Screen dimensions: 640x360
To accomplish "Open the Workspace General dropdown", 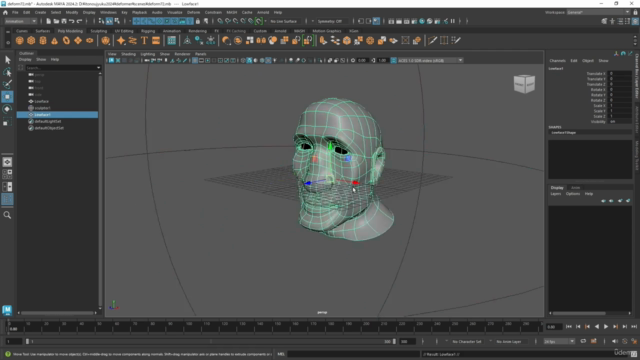I will coord(598,13).
